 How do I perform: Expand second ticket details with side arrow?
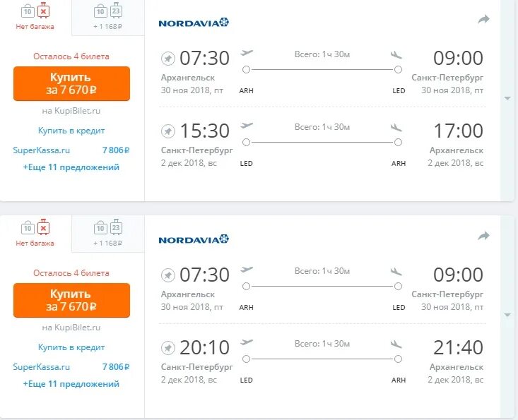click(x=507, y=315)
